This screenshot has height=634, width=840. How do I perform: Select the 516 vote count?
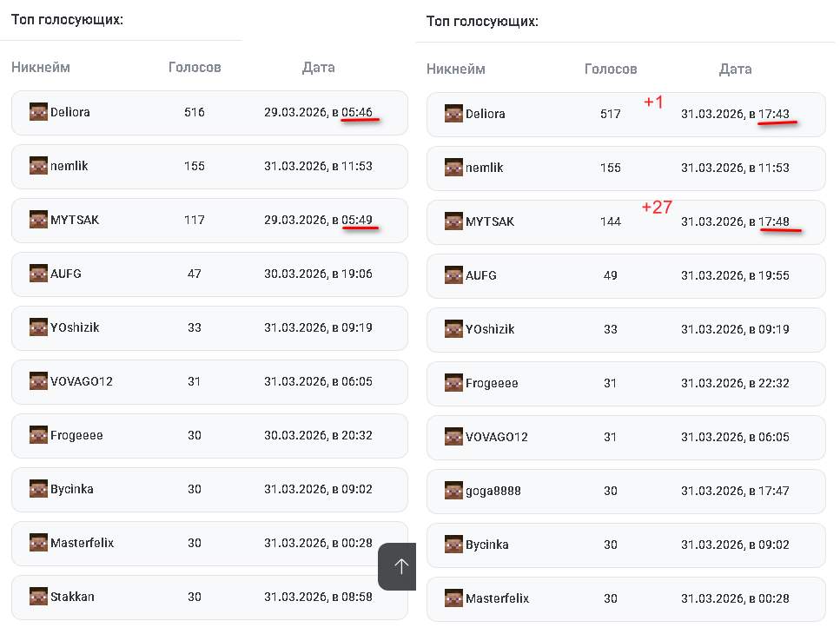point(195,112)
